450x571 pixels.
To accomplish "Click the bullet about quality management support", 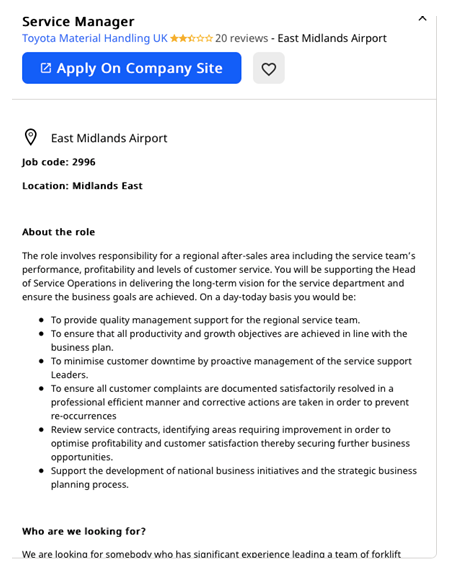I will click(x=205, y=320).
